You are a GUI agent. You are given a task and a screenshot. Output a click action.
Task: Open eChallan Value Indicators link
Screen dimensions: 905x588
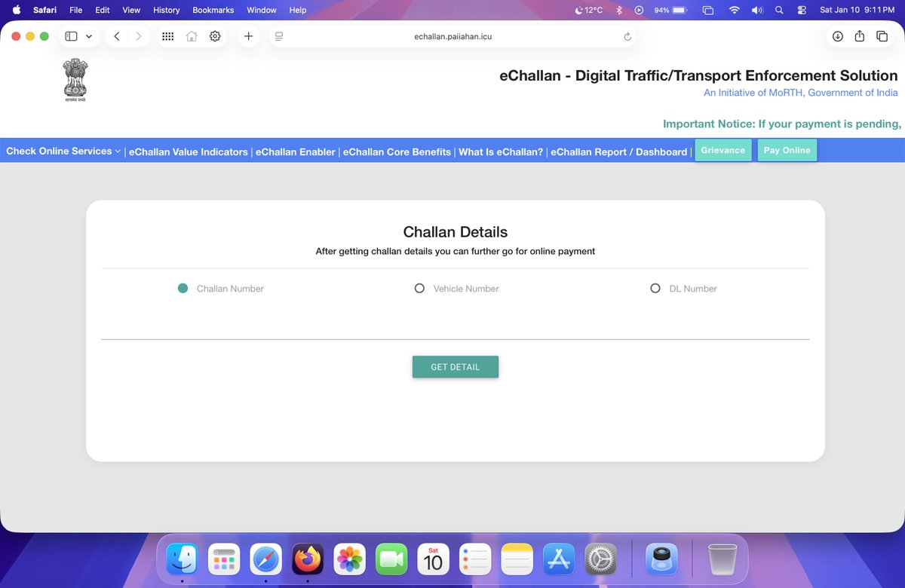click(x=189, y=152)
